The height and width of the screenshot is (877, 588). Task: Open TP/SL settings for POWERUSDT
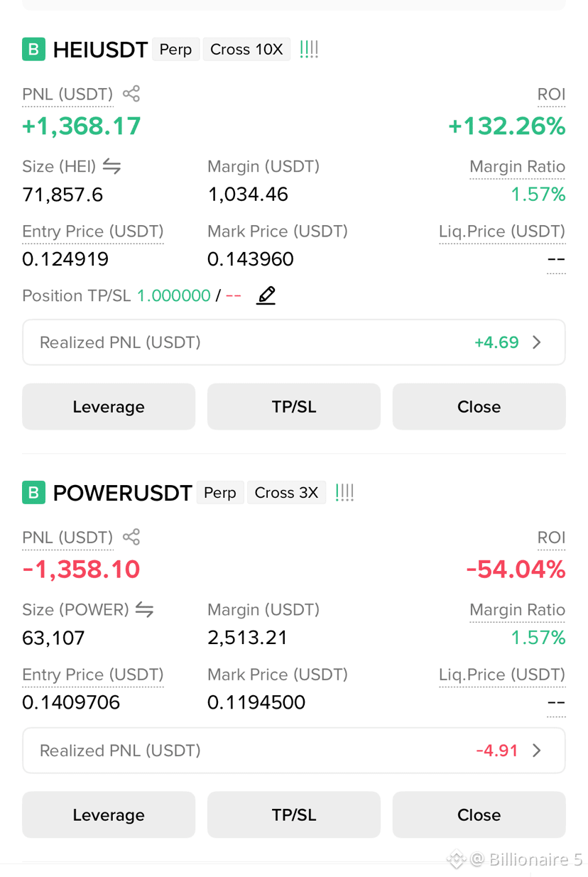pyautogui.click(x=294, y=815)
